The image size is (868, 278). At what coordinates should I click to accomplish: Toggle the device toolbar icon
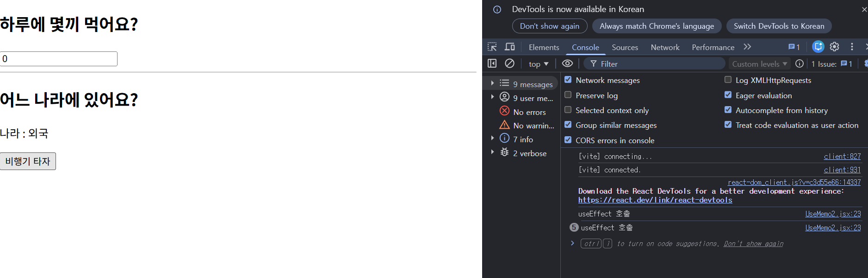point(509,47)
